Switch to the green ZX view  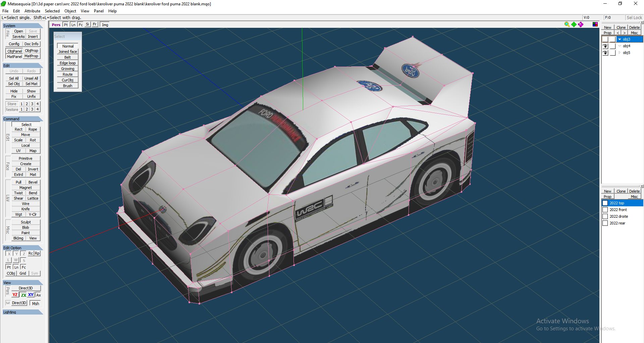[x=23, y=295]
